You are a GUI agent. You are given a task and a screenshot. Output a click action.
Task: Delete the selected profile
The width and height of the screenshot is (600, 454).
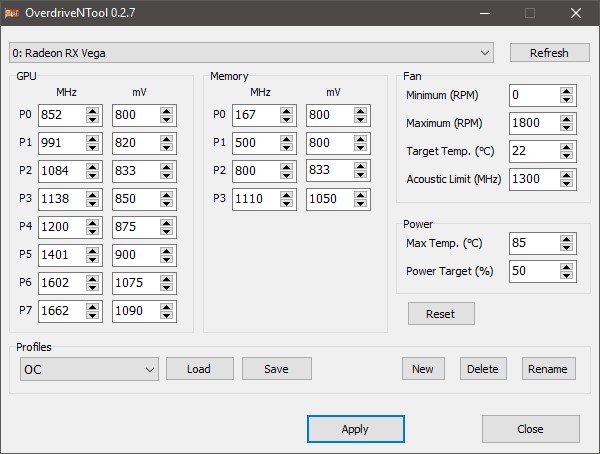click(483, 369)
